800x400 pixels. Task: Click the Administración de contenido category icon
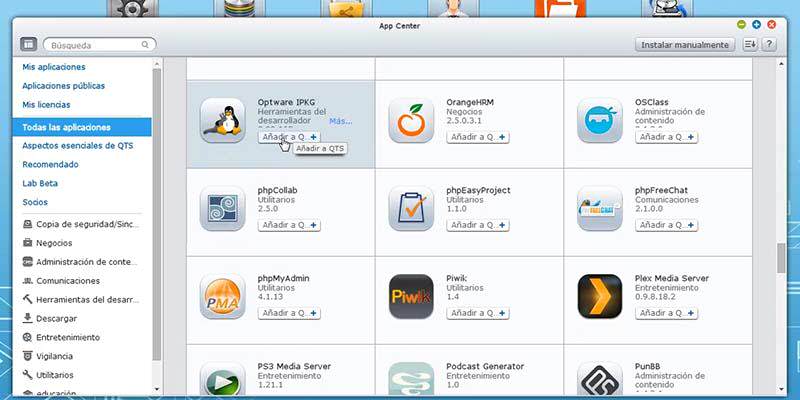[28, 262]
